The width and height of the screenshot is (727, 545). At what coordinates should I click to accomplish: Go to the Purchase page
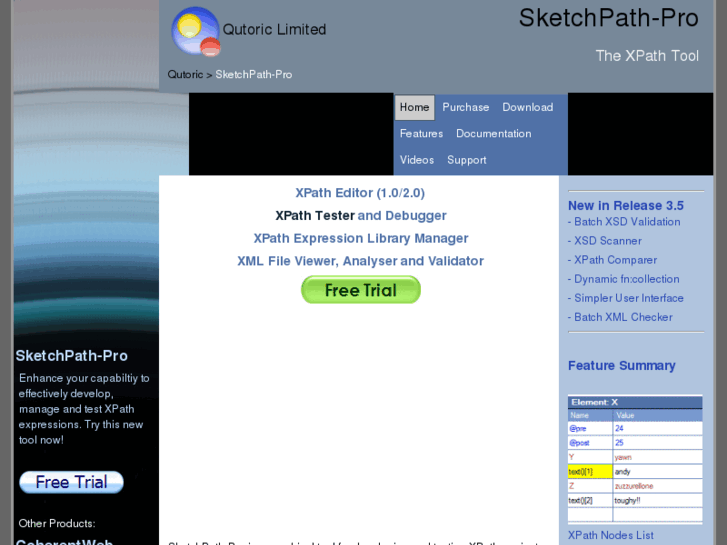(466, 107)
